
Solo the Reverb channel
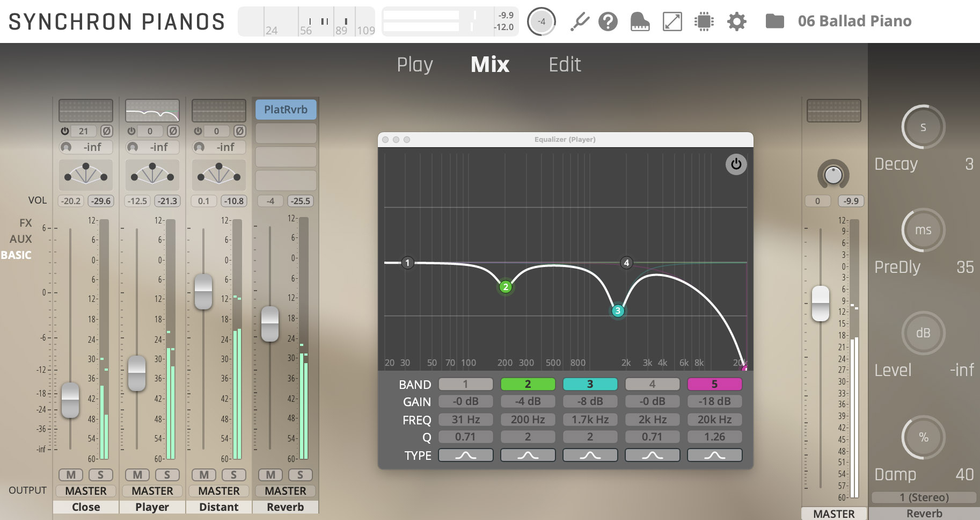pos(300,475)
